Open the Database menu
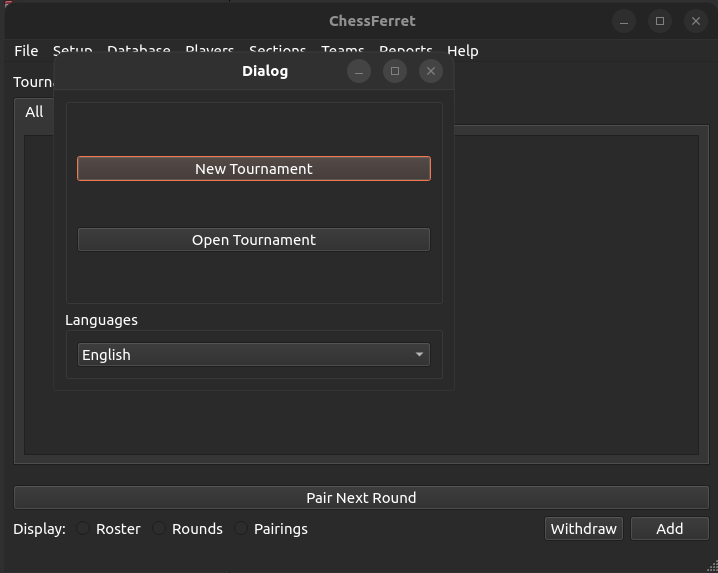The width and height of the screenshot is (718, 573). pos(139,49)
